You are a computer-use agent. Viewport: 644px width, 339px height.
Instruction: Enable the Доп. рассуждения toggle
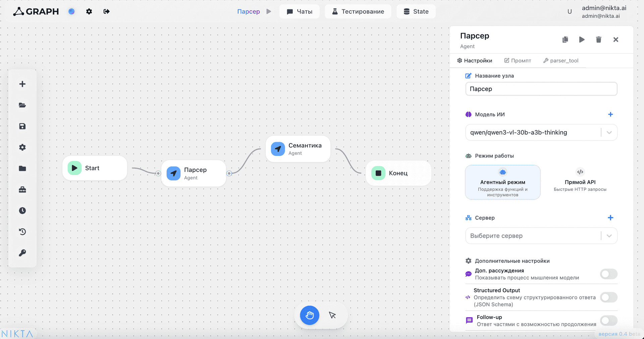pyautogui.click(x=608, y=274)
